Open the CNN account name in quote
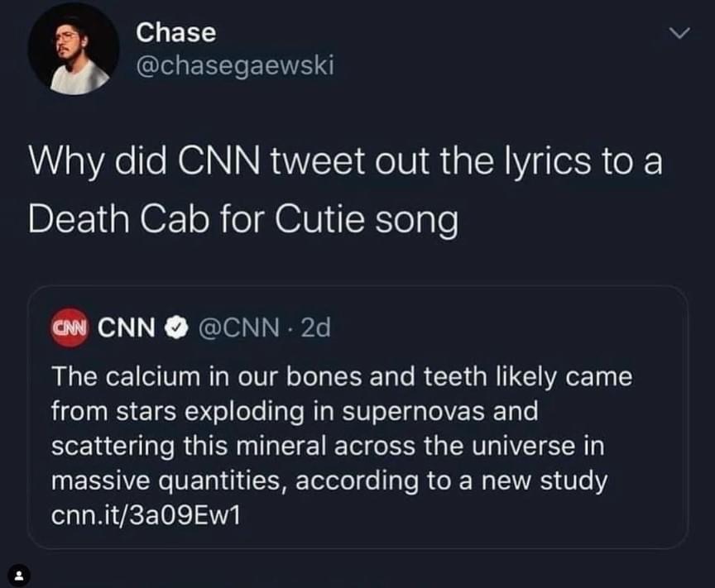This screenshot has height=588, width=715. pos(127,328)
